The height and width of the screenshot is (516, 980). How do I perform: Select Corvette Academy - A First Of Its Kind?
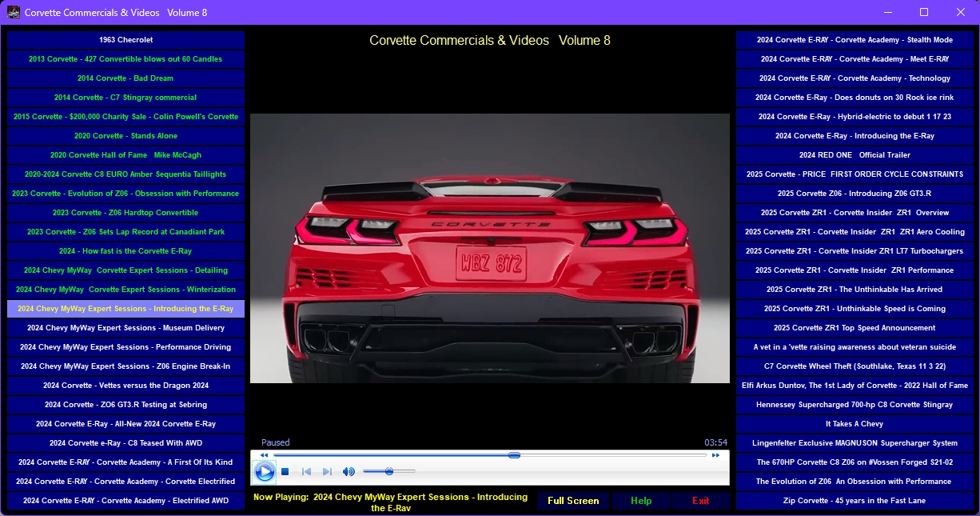pos(125,462)
